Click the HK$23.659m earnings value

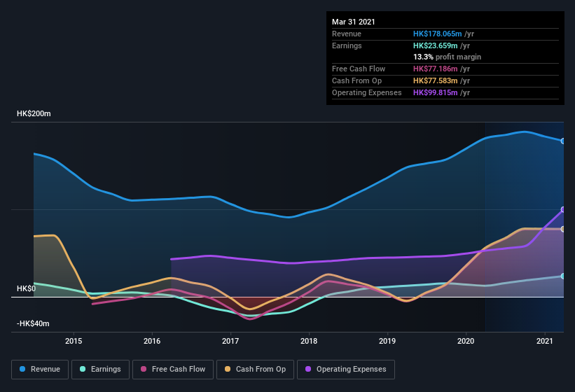[x=436, y=45]
